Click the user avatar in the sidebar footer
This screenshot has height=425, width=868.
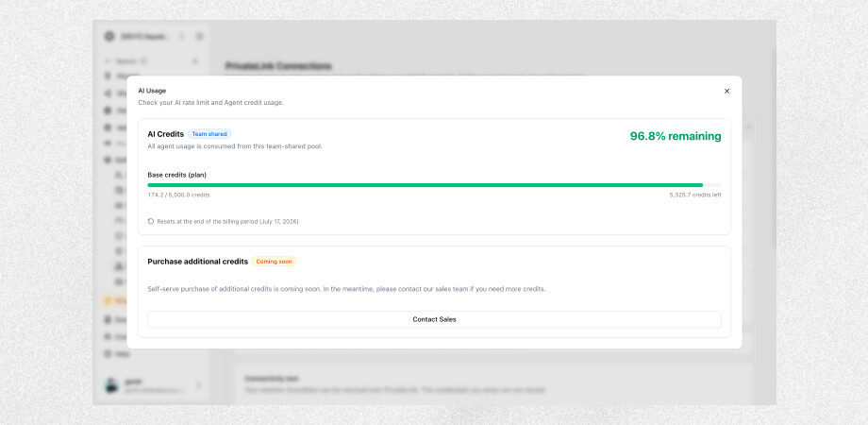click(x=112, y=385)
